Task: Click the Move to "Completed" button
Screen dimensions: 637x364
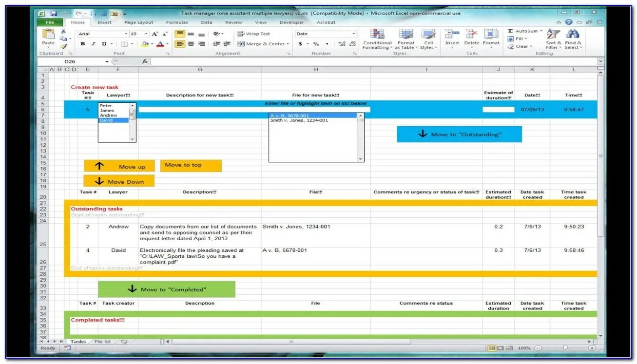Action: pos(167,289)
